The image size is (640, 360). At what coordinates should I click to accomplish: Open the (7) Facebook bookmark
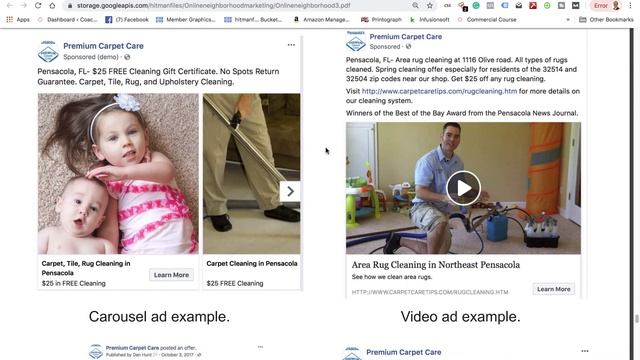[127, 20]
